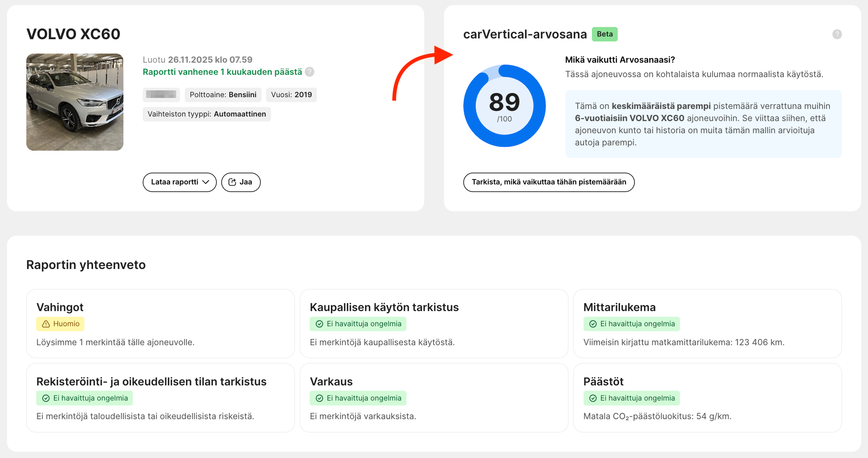Click the blurred license plate tag
The height and width of the screenshot is (458, 868).
point(161,95)
